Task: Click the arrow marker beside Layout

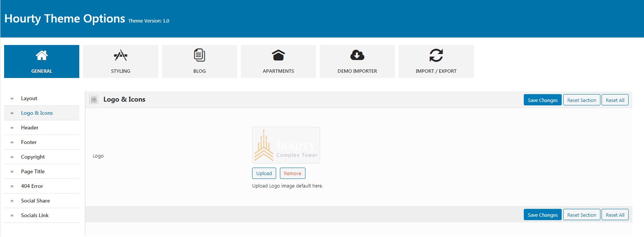Action: pyautogui.click(x=12, y=99)
